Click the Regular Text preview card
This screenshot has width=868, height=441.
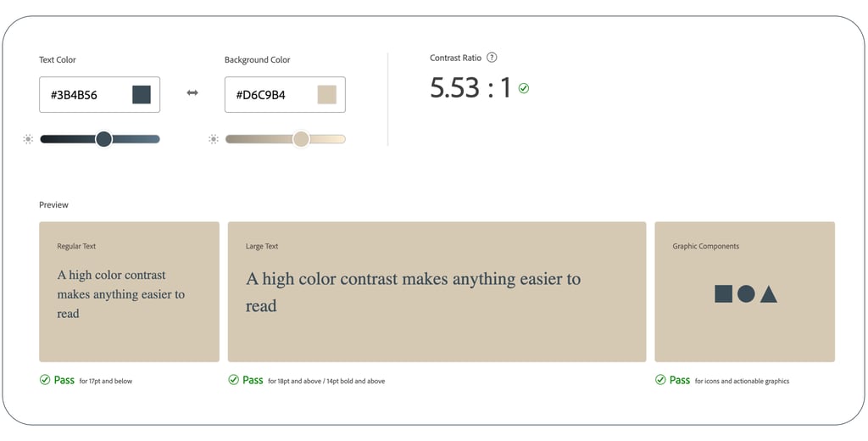coord(129,331)
